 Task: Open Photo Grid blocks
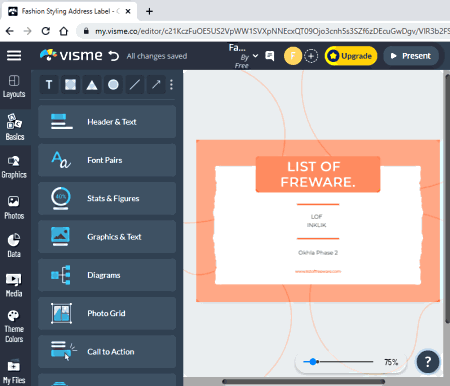(x=107, y=313)
